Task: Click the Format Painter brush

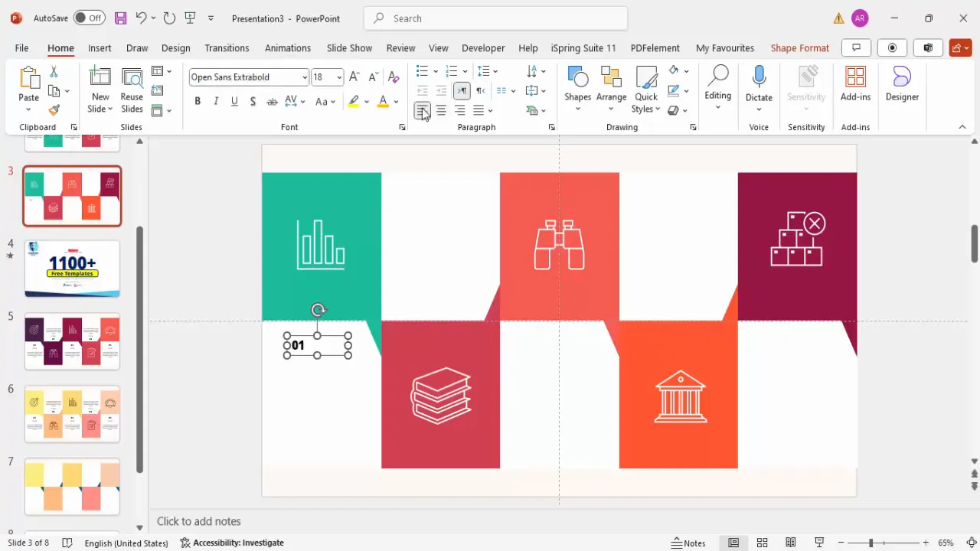Action: point(54,110)
